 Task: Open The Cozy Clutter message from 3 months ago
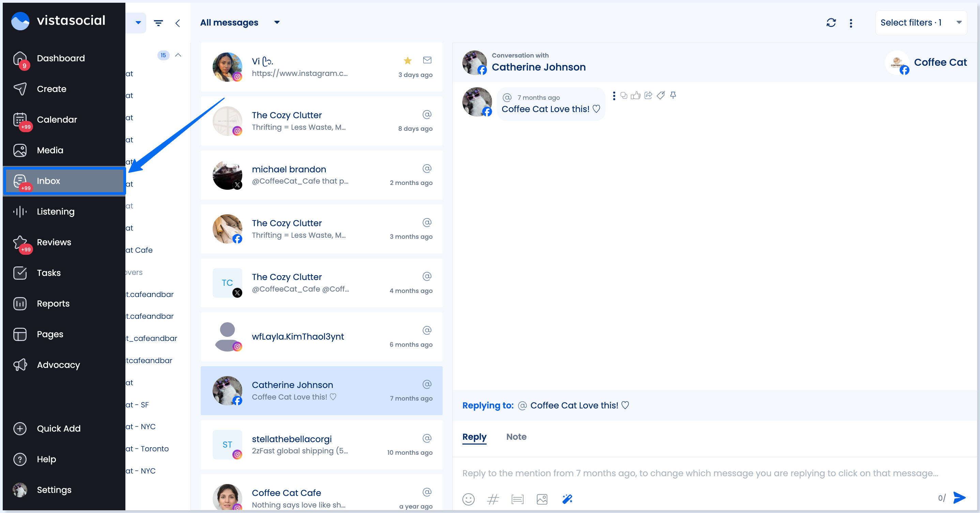coord(321,229)
